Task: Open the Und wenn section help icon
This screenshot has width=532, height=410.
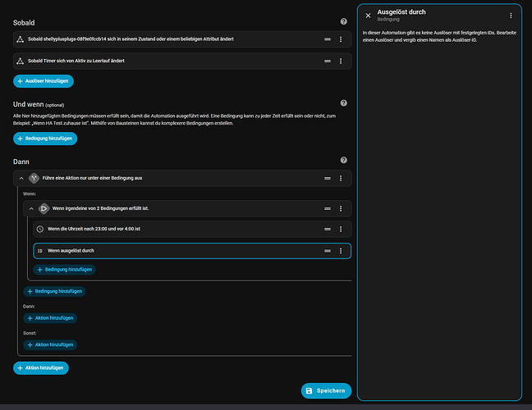Action: pos(343,103)
